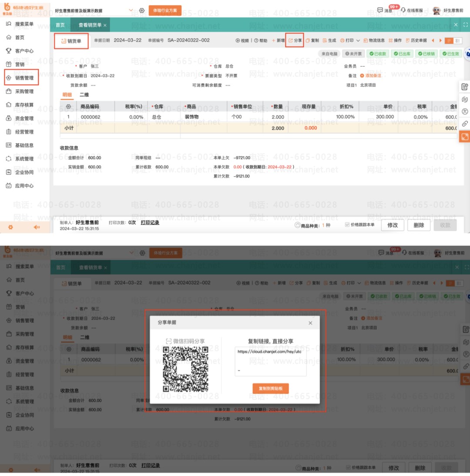In the upper screenshot, click the 删除 button

[x=419, y=225]
